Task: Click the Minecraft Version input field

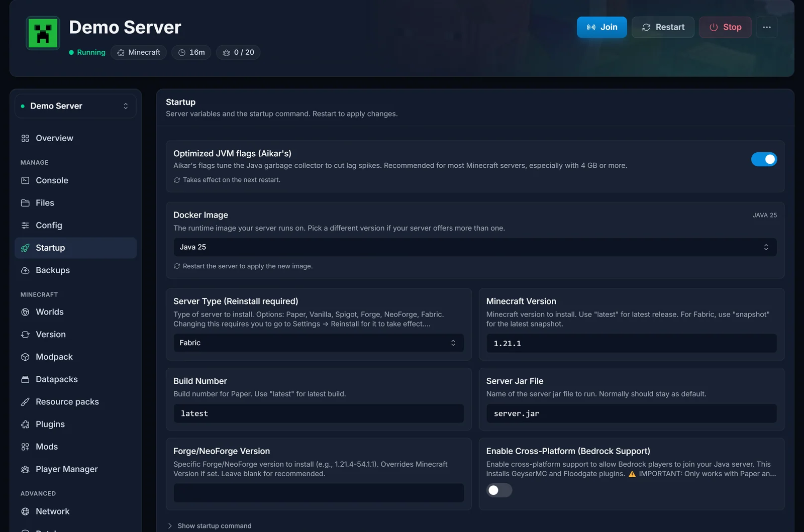Action: click(x=631, y=343)
